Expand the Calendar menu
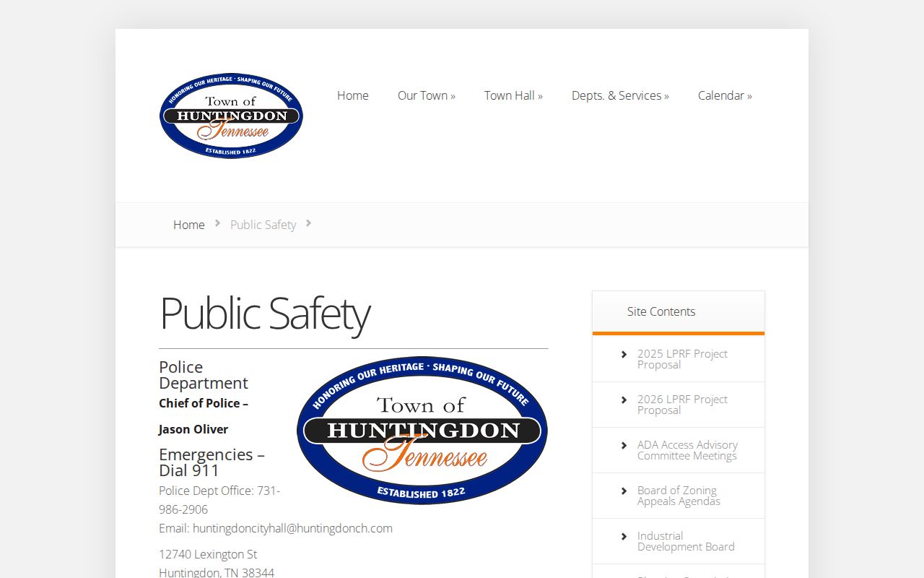Screen dimensions: 924x578 pyautogui.click(x=725, y=95)
